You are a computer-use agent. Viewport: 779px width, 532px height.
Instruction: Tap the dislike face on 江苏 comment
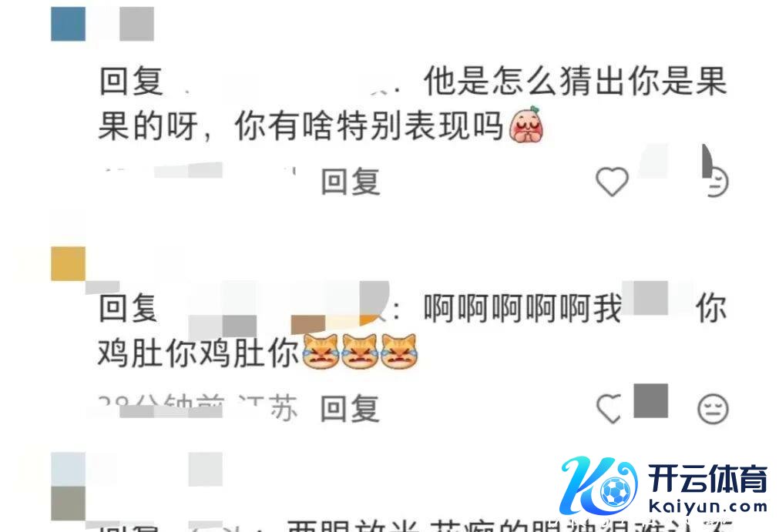[713, 409]
